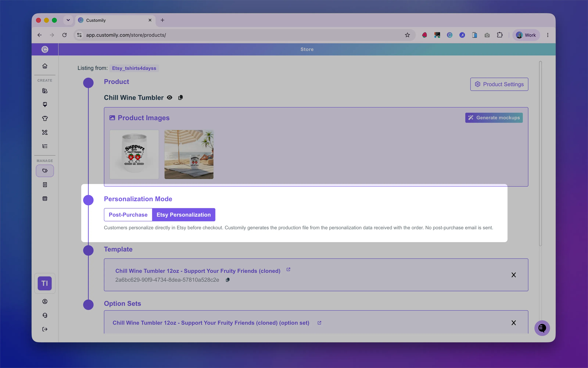
Task: Remove the template with the X button
Action: pyautogui.click(x=514, y=275)
